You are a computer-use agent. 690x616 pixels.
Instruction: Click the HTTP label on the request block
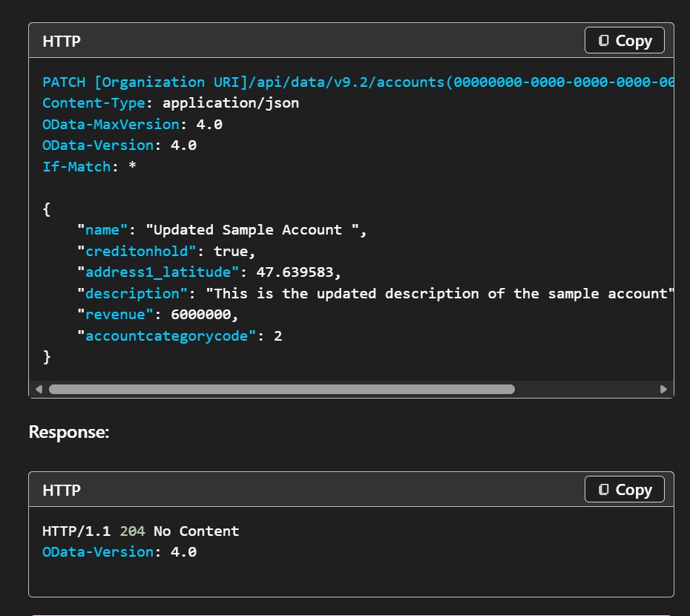[62, 42]
